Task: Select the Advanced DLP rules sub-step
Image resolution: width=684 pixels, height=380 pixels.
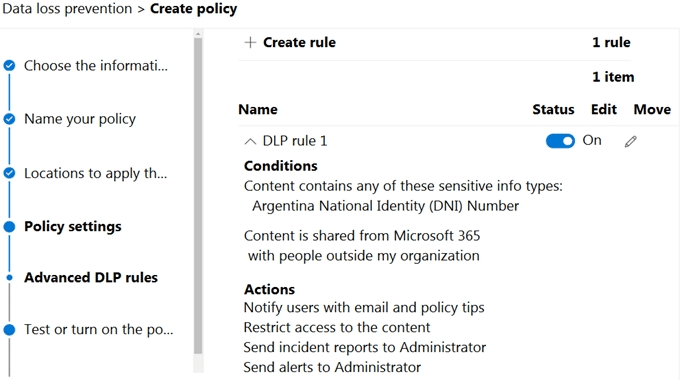Action: coord(91,277)
